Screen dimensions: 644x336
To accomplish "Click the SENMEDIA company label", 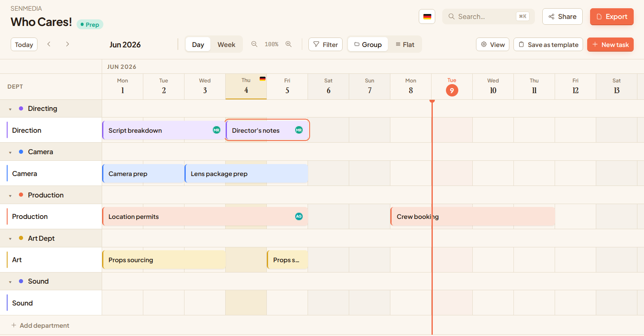I will (26, 8).
